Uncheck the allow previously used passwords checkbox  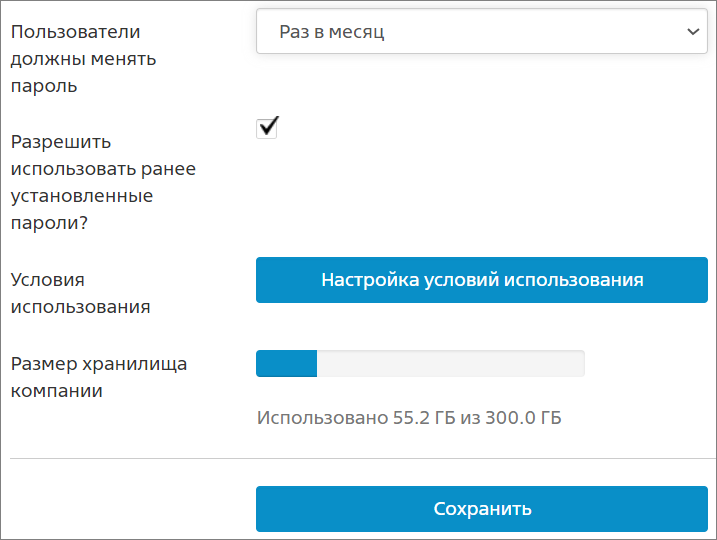(x=267, y=128)
